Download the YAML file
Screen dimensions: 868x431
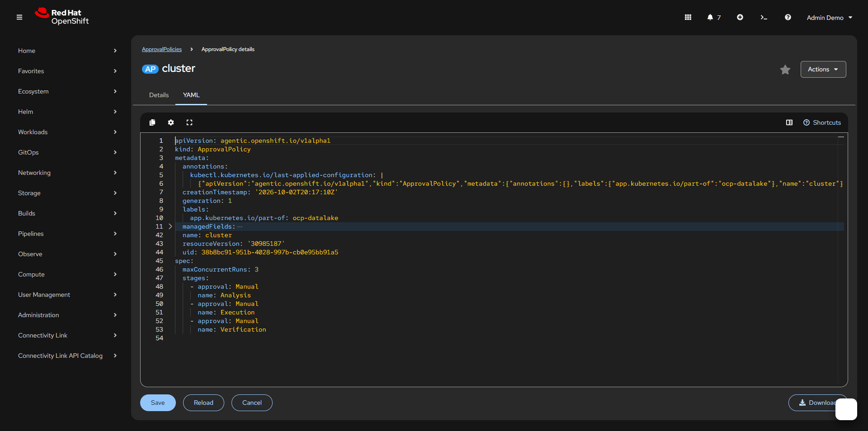point(817,403)
